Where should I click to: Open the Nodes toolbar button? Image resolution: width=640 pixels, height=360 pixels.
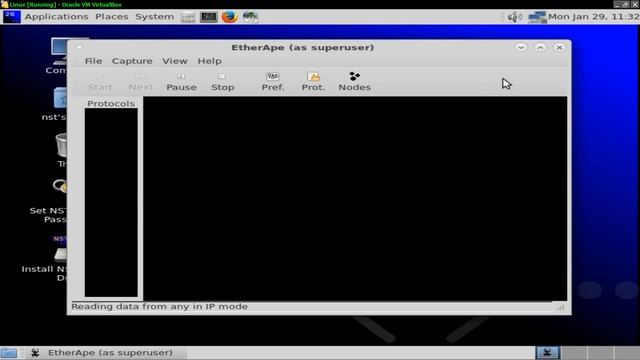pyautogui.click(x=354, y=82)
